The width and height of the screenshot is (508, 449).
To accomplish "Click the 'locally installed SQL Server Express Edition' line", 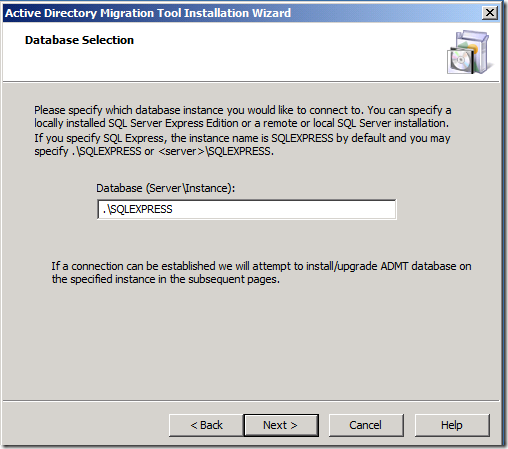I will [x=241, y=123].
